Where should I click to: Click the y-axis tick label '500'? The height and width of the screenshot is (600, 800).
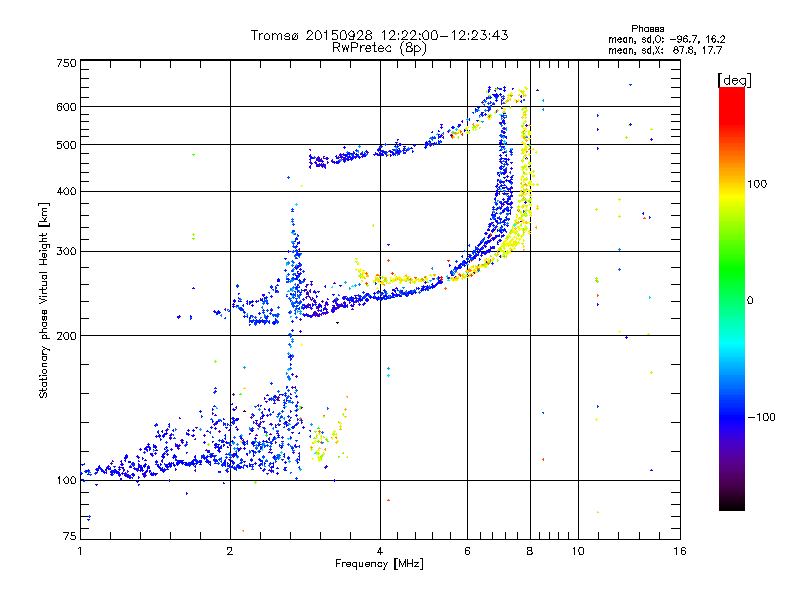[x=66, y=145]
